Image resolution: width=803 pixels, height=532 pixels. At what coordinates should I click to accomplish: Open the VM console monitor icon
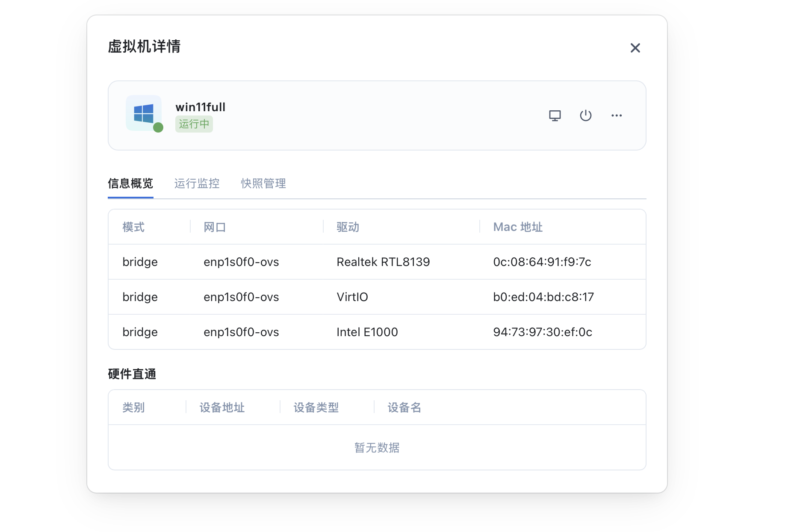tap(555, 115)
